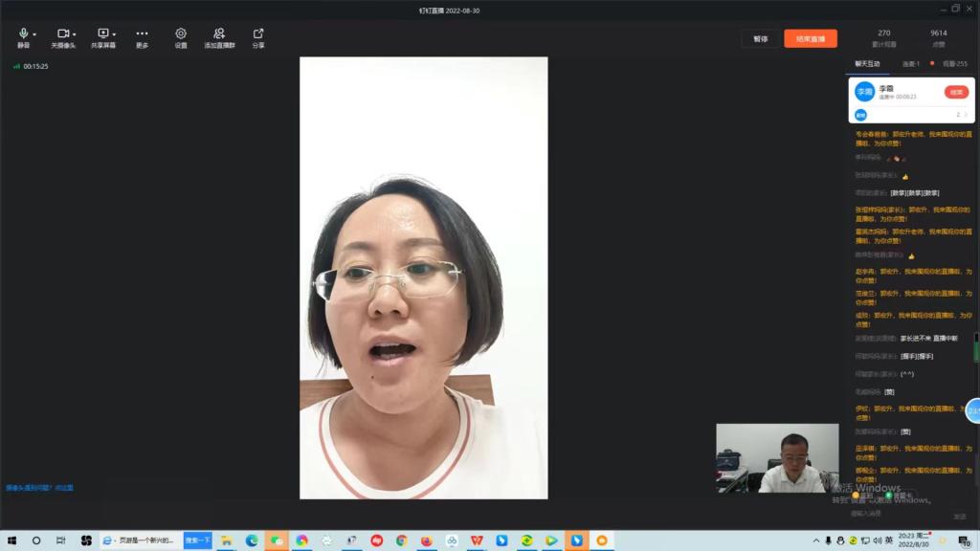
Task: Click the End Live (结束直播) button
Action: (x=810, y=39)
